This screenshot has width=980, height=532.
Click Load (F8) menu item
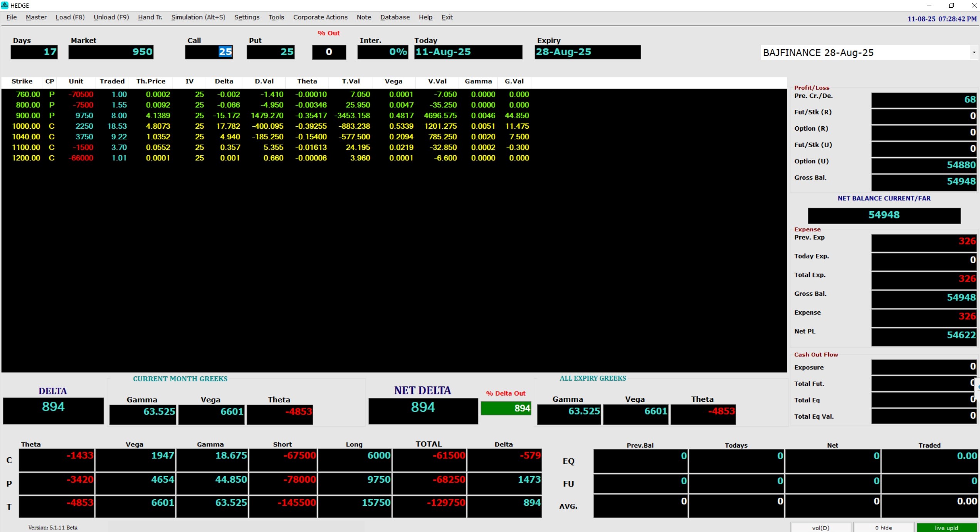(70, 17)
